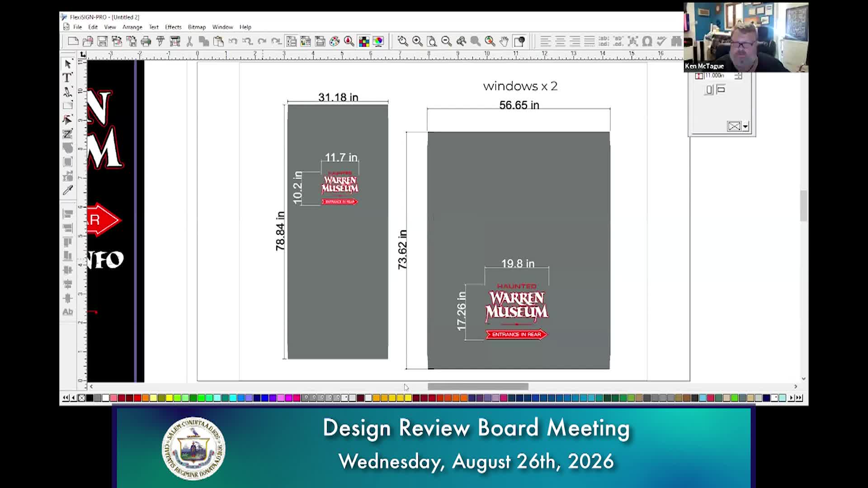Image resolution: width=868 pixels, height=488 pixels.
Task: Click the magnifier with ink drop icon
Action: click(349, 42)
